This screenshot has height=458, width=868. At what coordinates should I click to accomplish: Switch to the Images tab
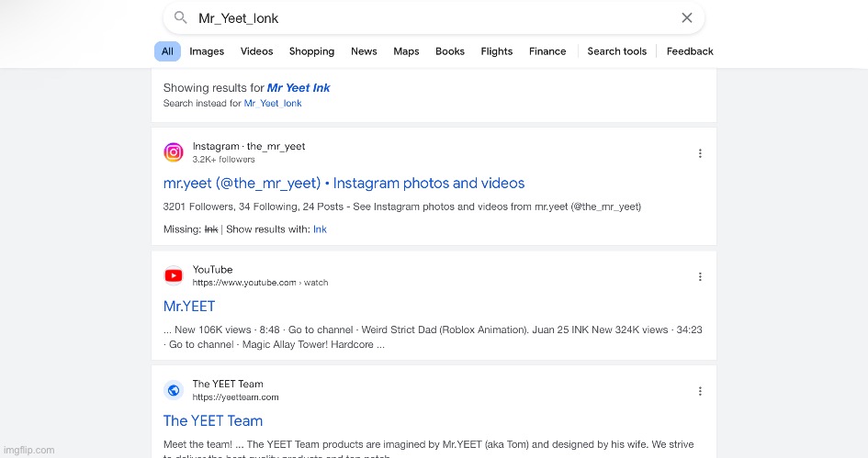click(x=207, y=51)
